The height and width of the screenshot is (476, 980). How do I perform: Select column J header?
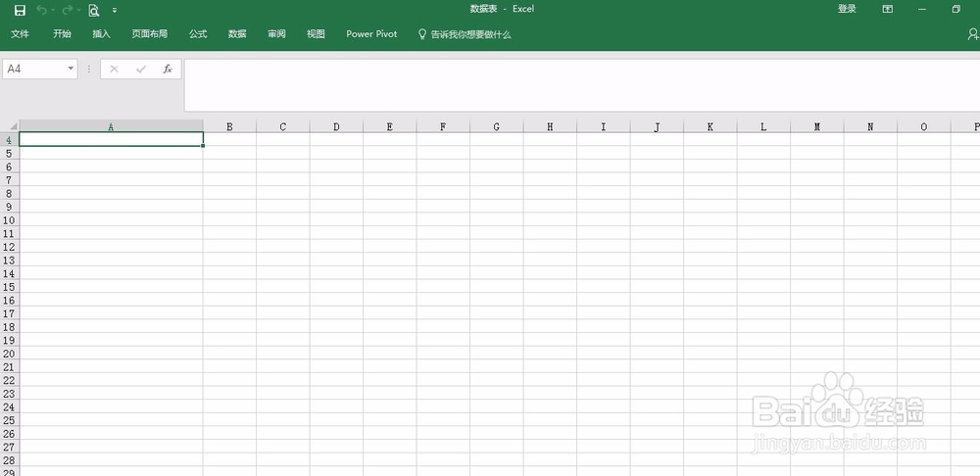[x=657, y=126]
